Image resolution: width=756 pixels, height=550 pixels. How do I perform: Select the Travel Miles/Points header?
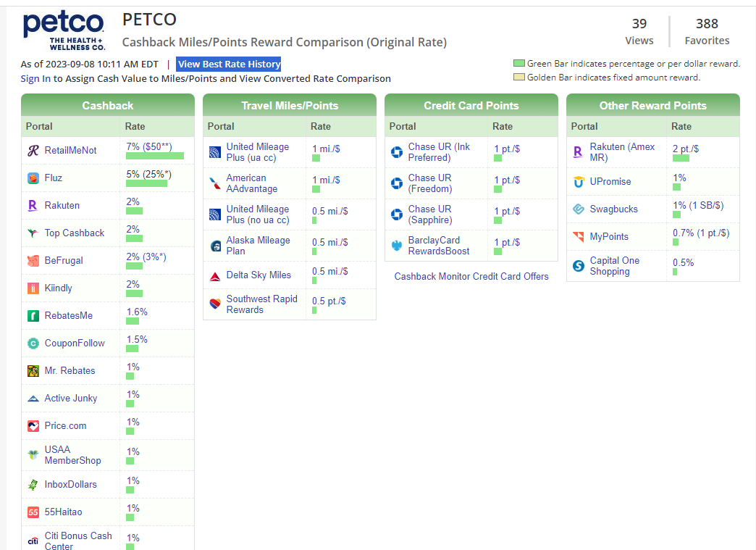point(290,105)
